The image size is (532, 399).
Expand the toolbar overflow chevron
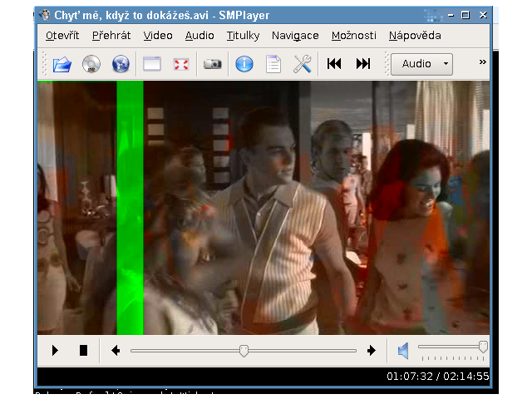coord(482,62)
